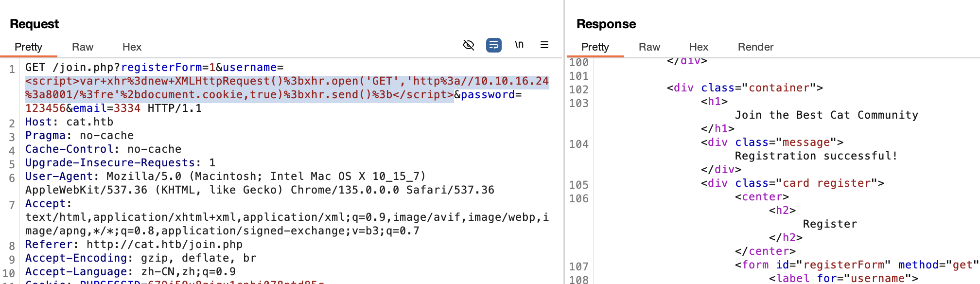Switch to the Request Raw tab
Viewport: 980px width, 284px height.
pos(83,47)
